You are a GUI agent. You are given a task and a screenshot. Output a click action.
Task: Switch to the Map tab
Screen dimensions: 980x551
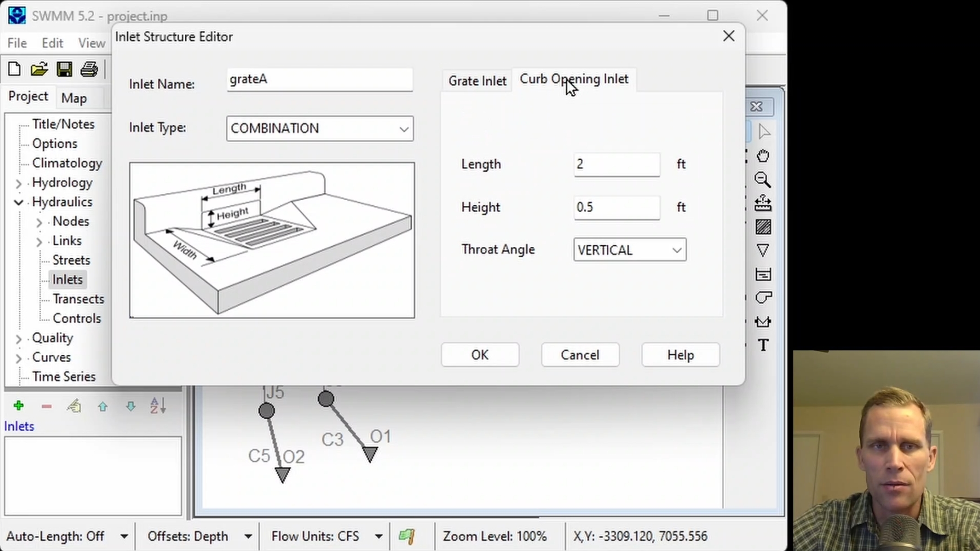[74, 98]
